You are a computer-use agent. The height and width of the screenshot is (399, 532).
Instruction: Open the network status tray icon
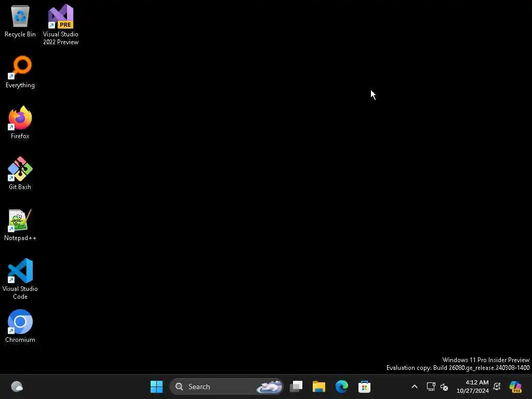pyautogui.click(x=431, y=387)
